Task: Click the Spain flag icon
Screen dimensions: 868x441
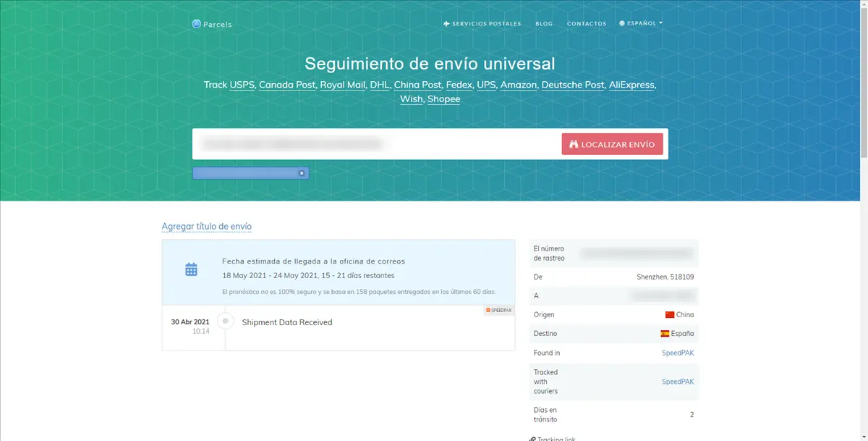Action: [x=665, y=334]
